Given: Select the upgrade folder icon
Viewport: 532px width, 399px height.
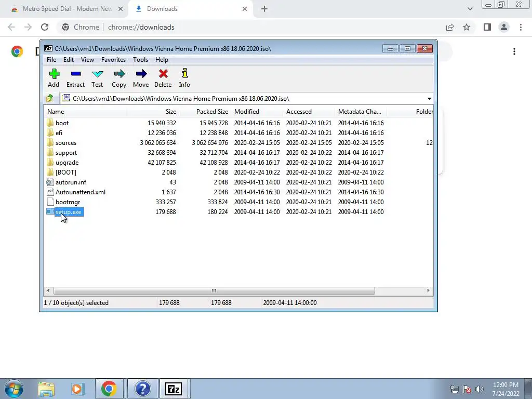Looking at the screenshot, I should tap(50, 162).
